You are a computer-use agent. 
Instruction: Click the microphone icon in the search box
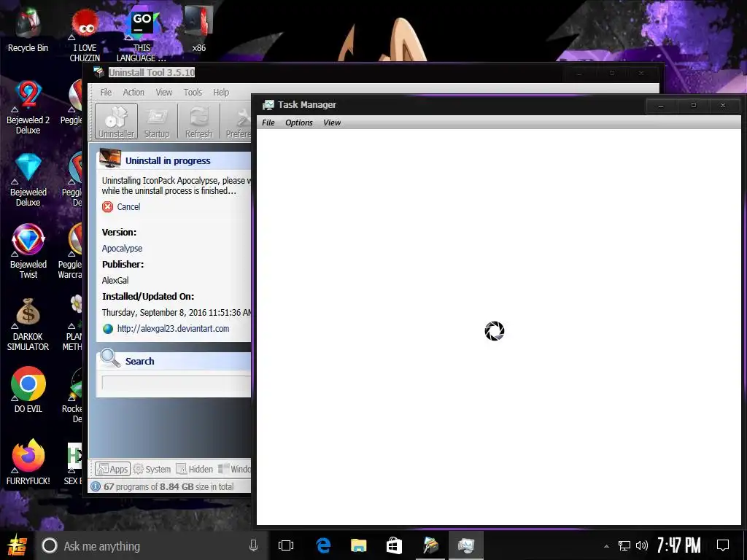coord(253,545)
